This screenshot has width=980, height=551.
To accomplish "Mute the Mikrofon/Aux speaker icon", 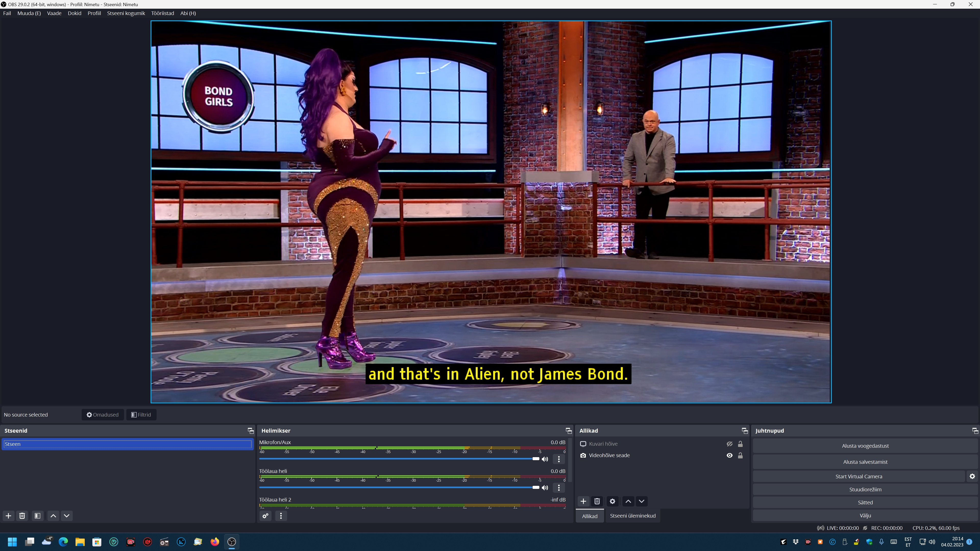I will coord(545,459).
